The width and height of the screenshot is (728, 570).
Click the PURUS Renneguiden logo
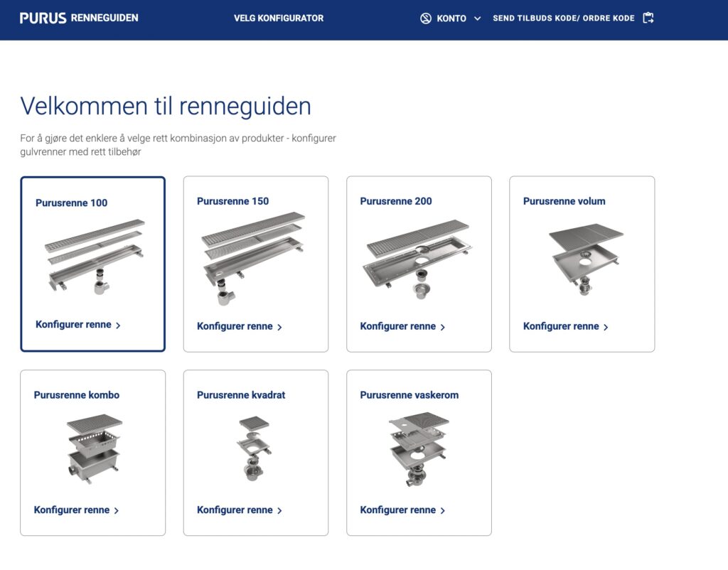79,18
